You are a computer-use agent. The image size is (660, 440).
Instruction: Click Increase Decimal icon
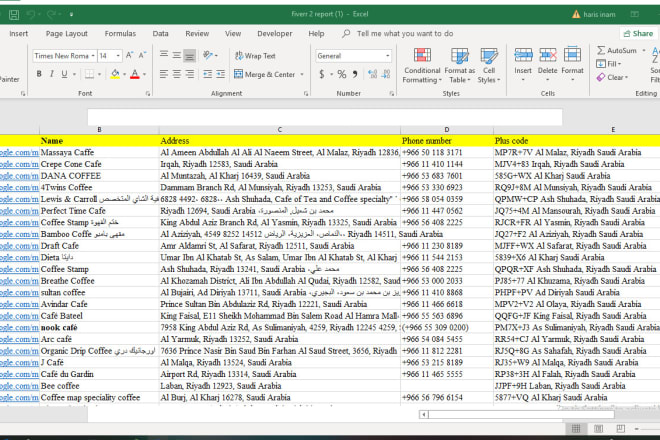click(373, 75)
